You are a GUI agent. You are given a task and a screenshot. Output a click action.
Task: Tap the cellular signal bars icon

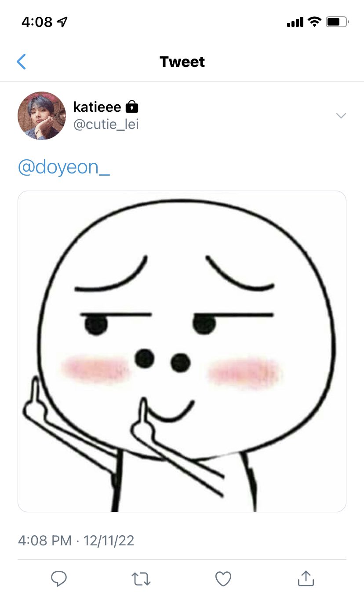coord(295,22)
